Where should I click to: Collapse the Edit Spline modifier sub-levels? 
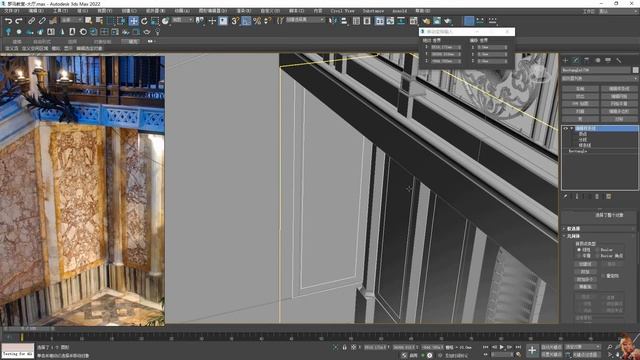572,128
